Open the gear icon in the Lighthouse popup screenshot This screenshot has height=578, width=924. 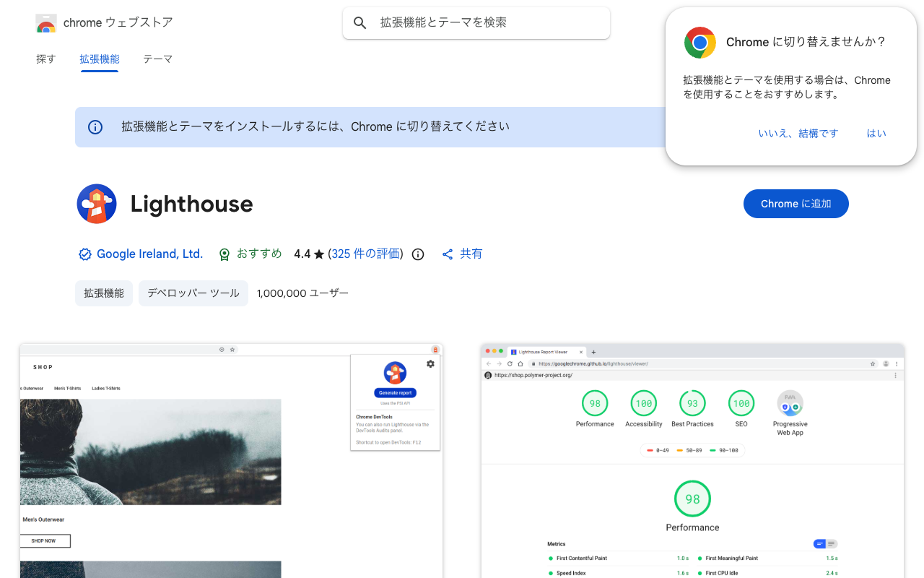(x=430, y=363)
